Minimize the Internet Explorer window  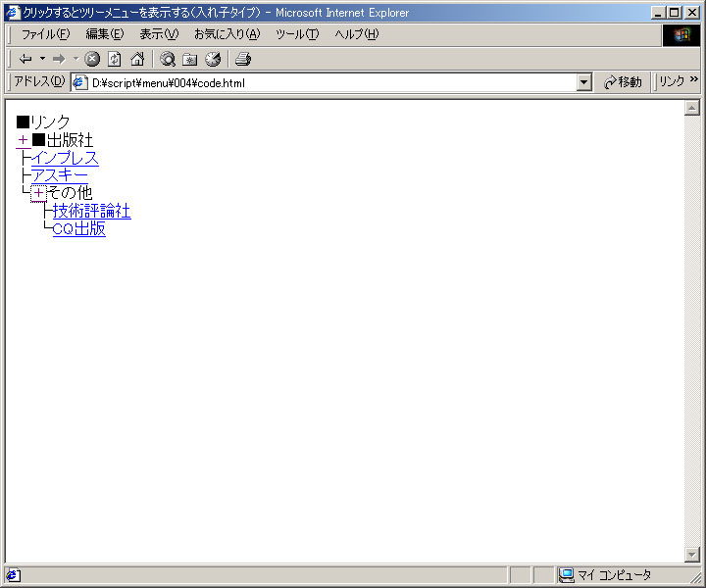658,13
